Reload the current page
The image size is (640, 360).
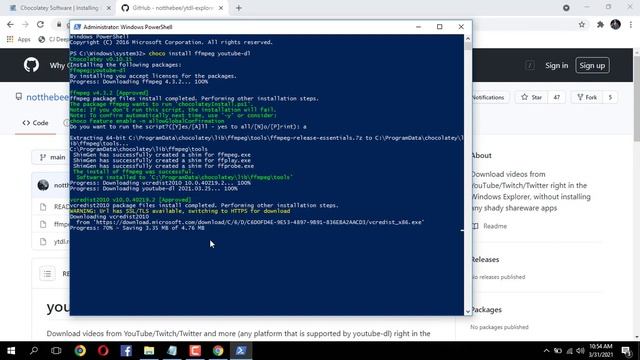click(x=40, y=24)
